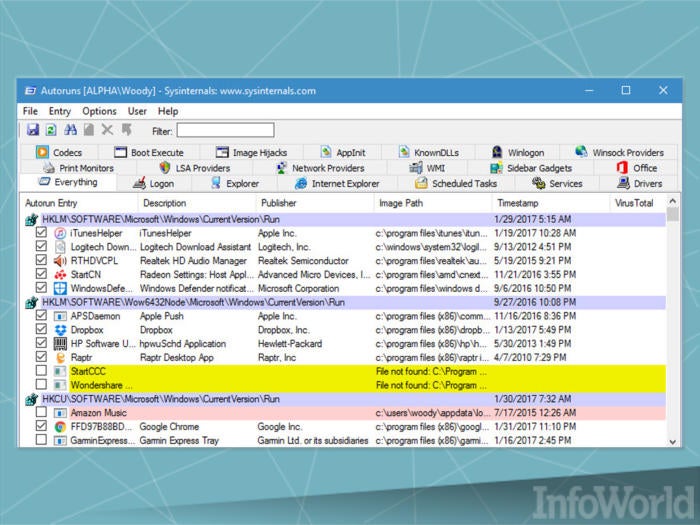Open the User menu
Image resolution: width=700 pixels, height=525 pixels.
137,111
